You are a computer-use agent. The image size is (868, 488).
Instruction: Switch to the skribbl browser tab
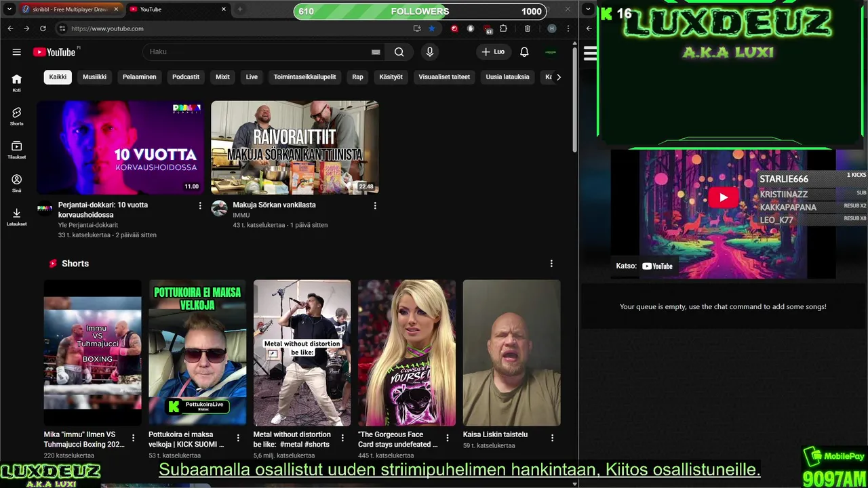(70, 9)
